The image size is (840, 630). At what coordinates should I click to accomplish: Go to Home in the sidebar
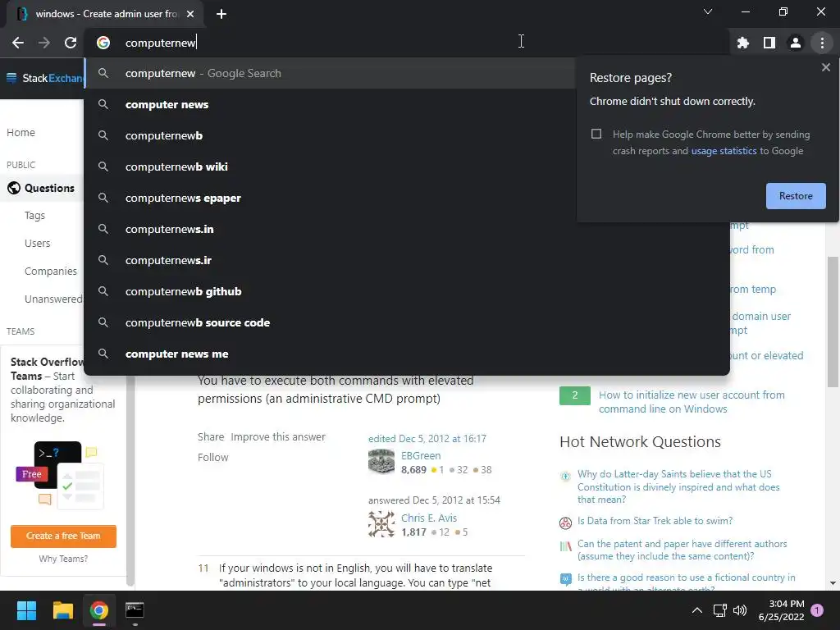click(x=21, y=132)
